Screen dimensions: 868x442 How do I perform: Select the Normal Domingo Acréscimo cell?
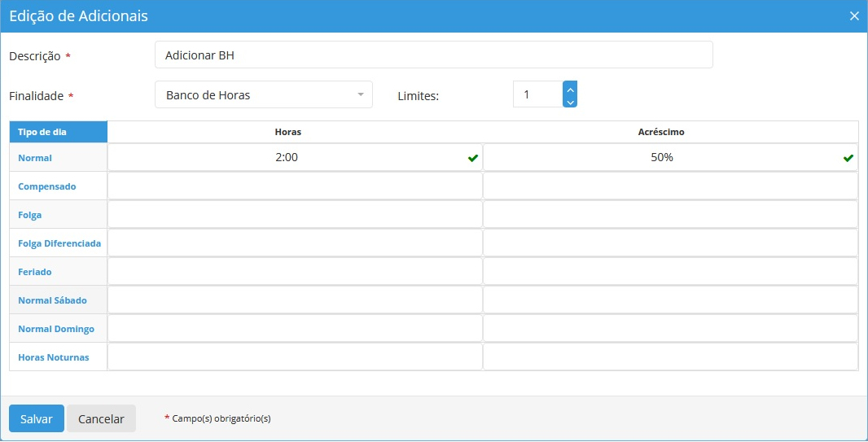coord(670,329)
